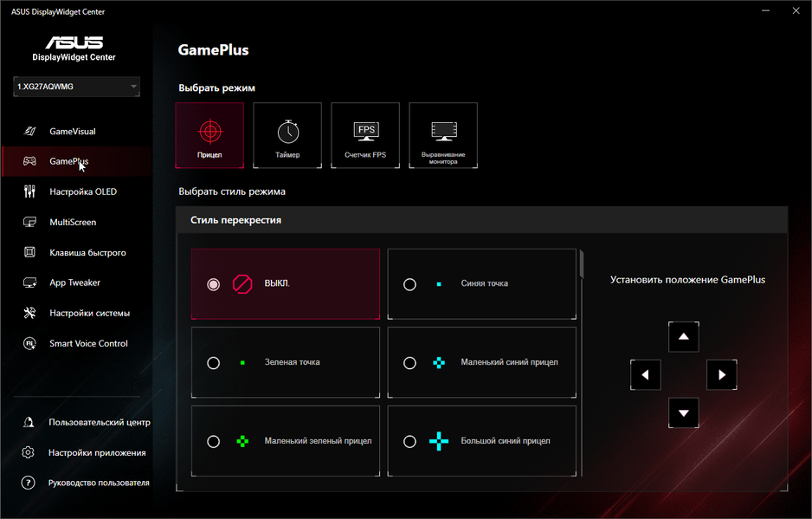Image resolution: width=812 pixels, height=519 pixels.
Task: Select the Зеленая точка radio button
Action: click(x=213, y=363)
